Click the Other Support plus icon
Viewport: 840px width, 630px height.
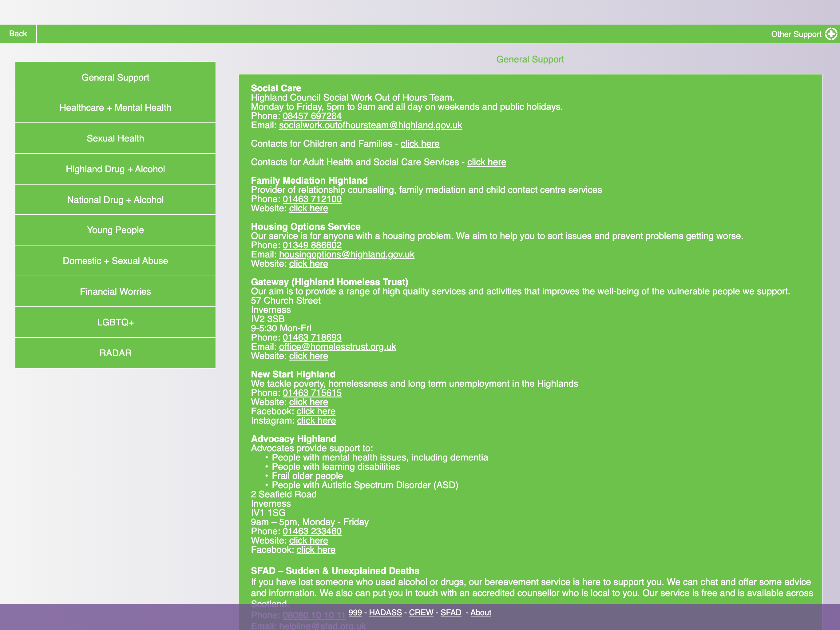[x=831, y=34]
